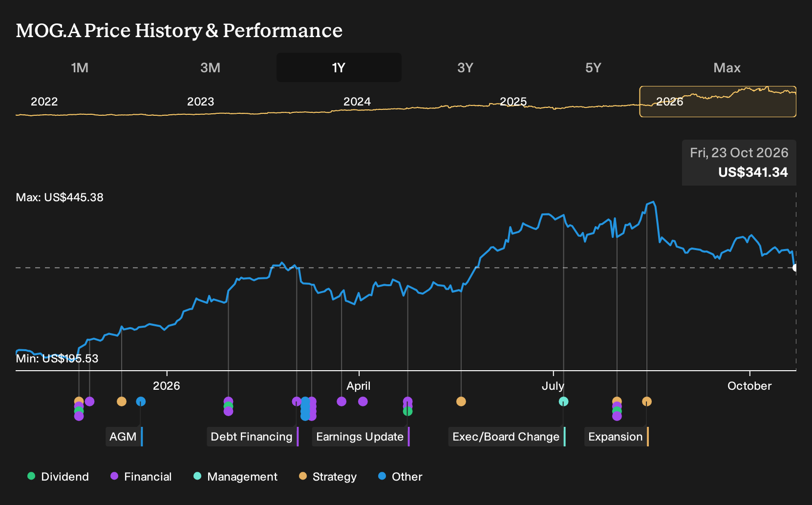Click 2024 on the overview timeline
The width and height of the screenshot is (812, 505).
click(357, 102)
